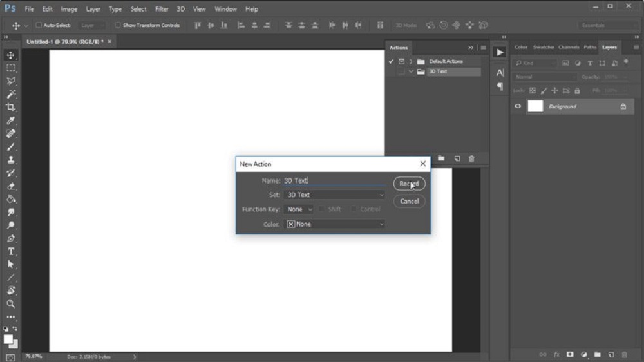Click the action Name input field
This screenshot has width=644, height=362.
click(x=334, y=180)
